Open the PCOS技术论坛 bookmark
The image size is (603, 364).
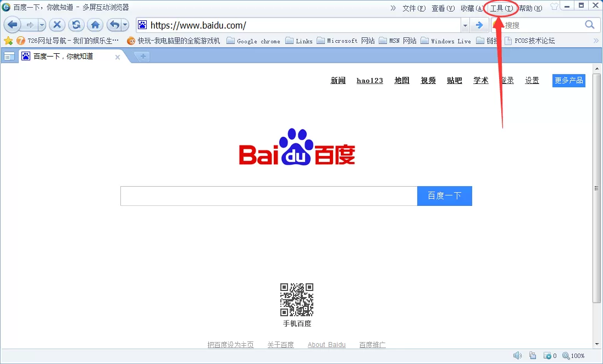coord(529,41)
